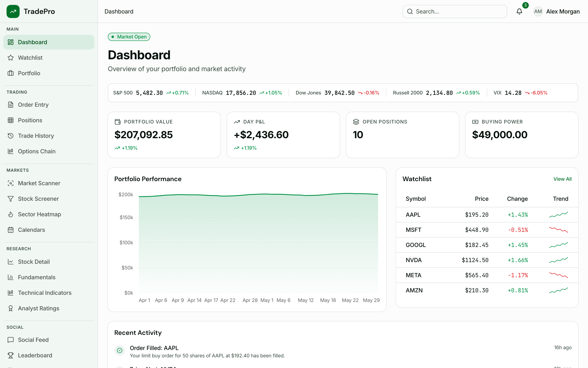
Task: Click the S&P 500 index value
Action: [x=149, y=93]
